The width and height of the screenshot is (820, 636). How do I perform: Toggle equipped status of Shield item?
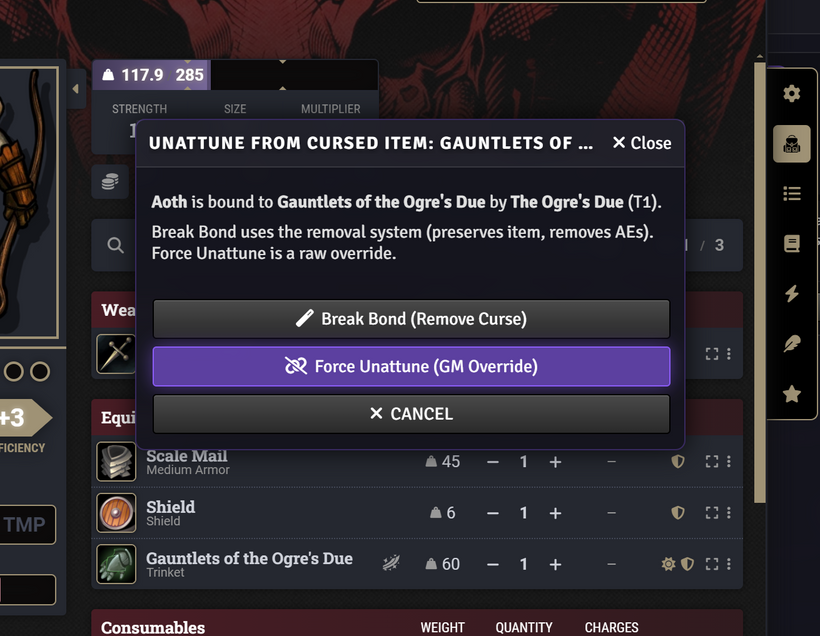tap(678, 513)
